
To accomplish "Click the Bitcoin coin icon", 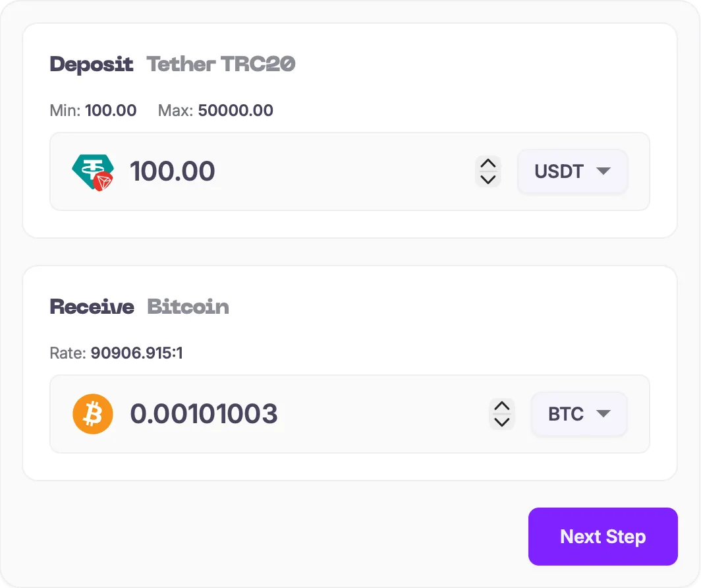I will (x=92, y=413).
